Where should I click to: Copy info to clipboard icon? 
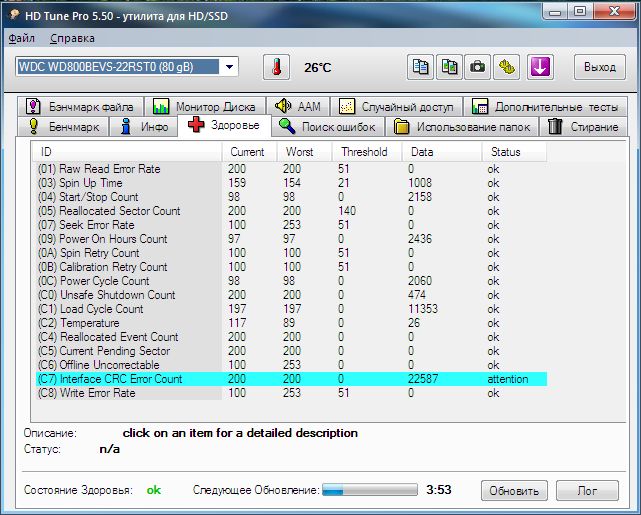click(420, 67)
